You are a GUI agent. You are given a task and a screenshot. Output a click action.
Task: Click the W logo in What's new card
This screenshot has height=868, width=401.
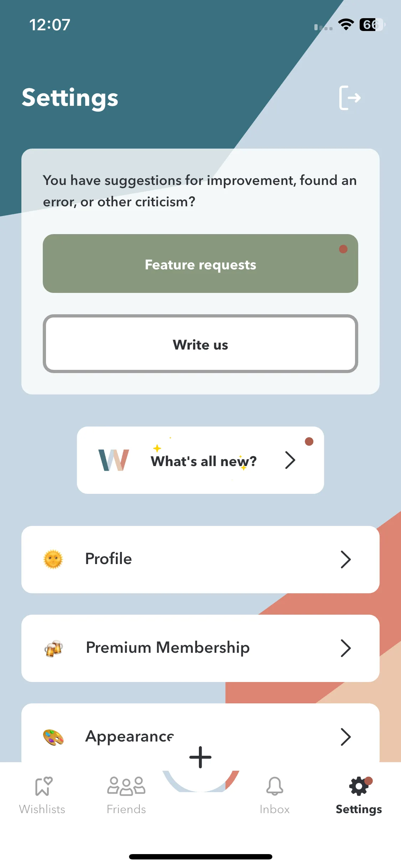(x=114, y=460)
